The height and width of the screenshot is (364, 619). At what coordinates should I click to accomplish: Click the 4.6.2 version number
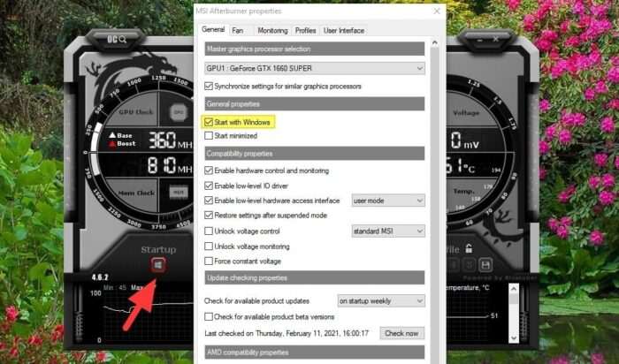point(100,277)
